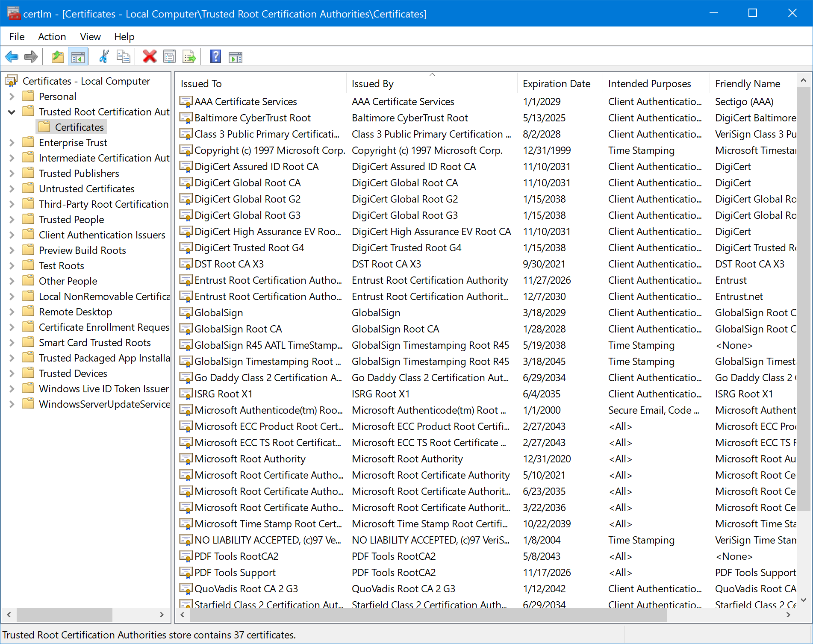Click folder icon of Personal store
The height and width of the screenshot is (644, 813).
point(28,96)
